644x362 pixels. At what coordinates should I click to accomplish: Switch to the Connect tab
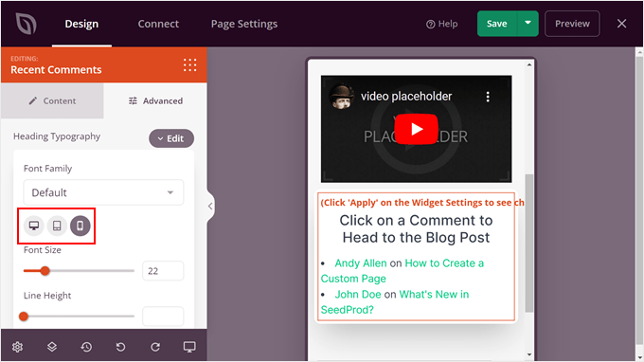pyautogui.click(x=158, y=24)
